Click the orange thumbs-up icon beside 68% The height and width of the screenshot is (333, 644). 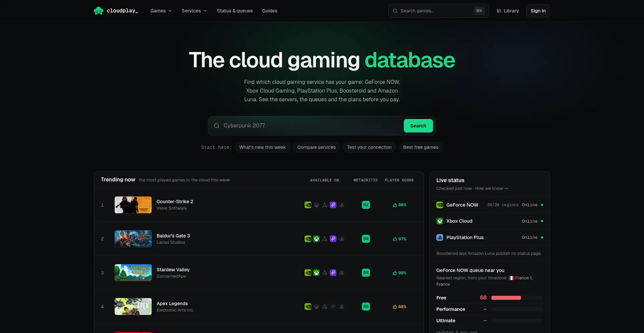click(395, 307)
